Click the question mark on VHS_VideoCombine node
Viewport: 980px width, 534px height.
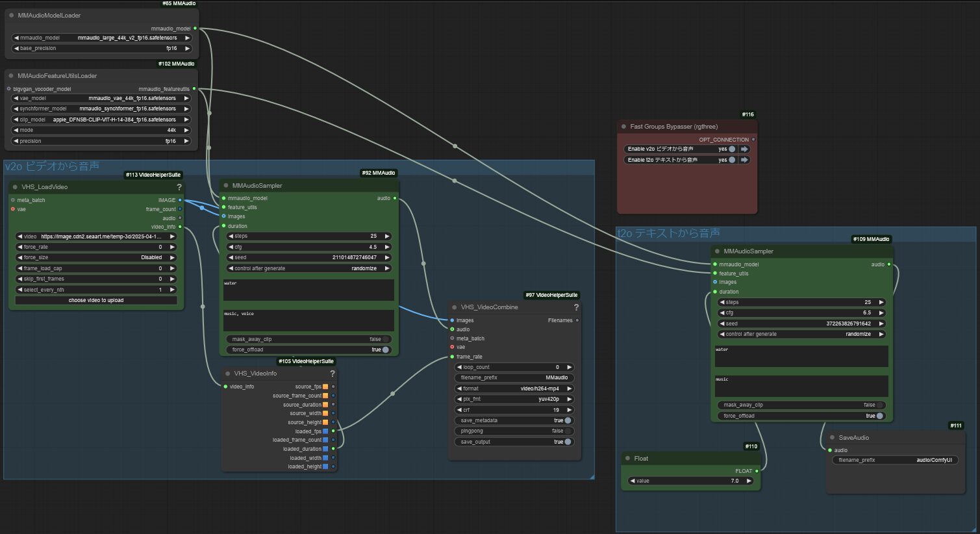pyautogui.click(x=576, y=307)
